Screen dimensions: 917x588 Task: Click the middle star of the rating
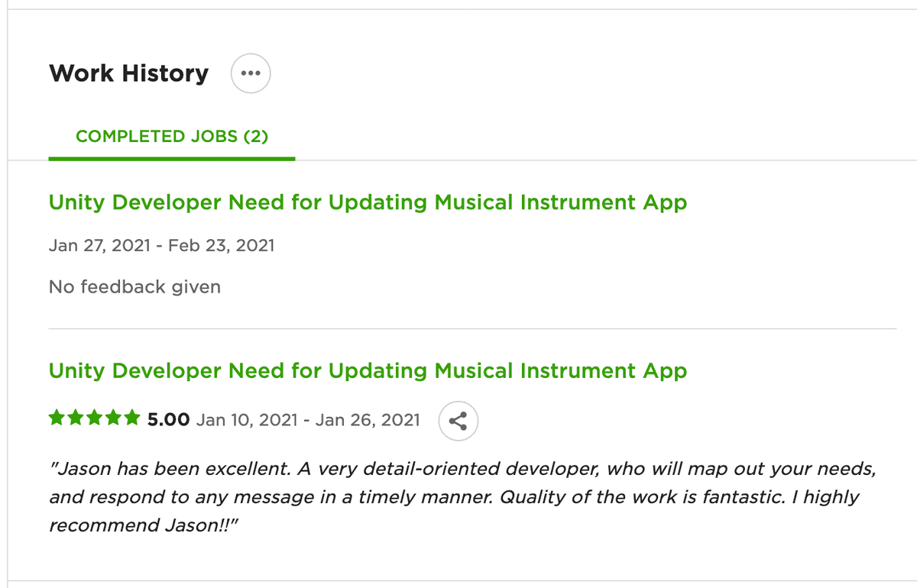(95, 418)
